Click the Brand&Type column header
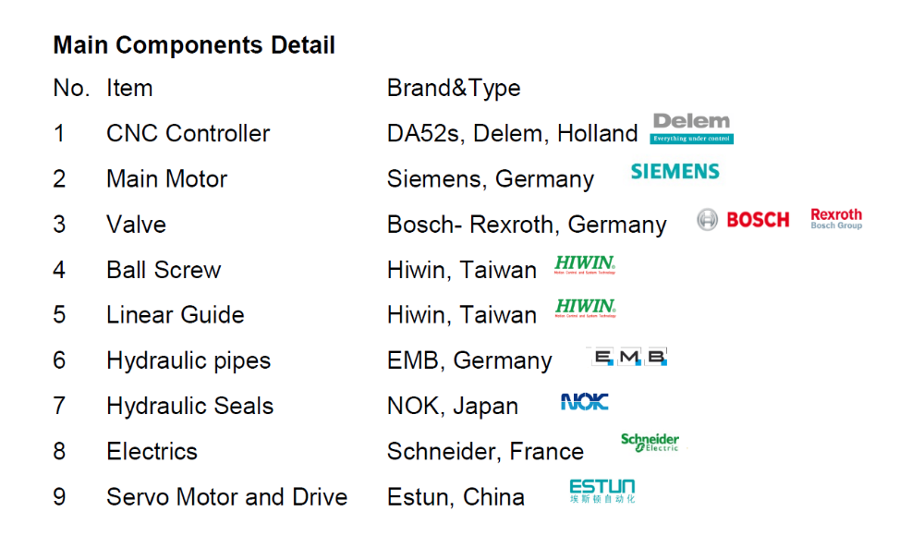The width and height of the screenshot is (924, 560). (454, 89)
